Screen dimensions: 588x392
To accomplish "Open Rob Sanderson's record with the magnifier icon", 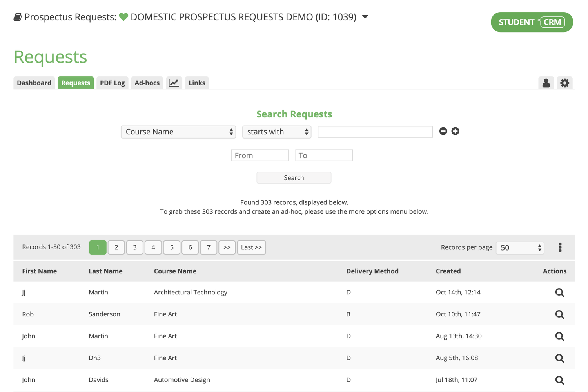I will click(559, 314).
